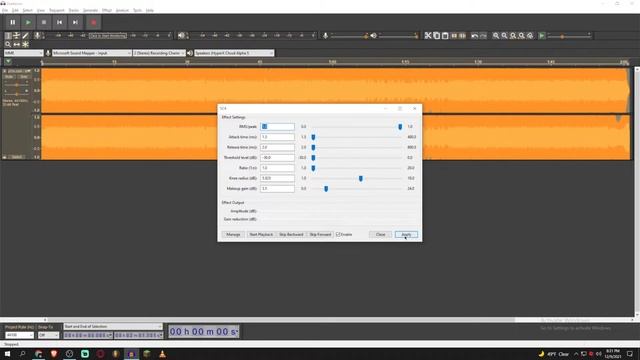Click the Start Playback button in SC4
This screenshot has width=640, height=360.
(261, 234)
